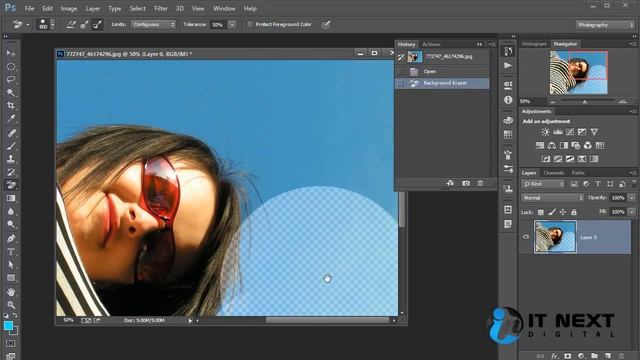Select the Blur tool
This screenshot has width=640, height=360.
coord(11,211)
